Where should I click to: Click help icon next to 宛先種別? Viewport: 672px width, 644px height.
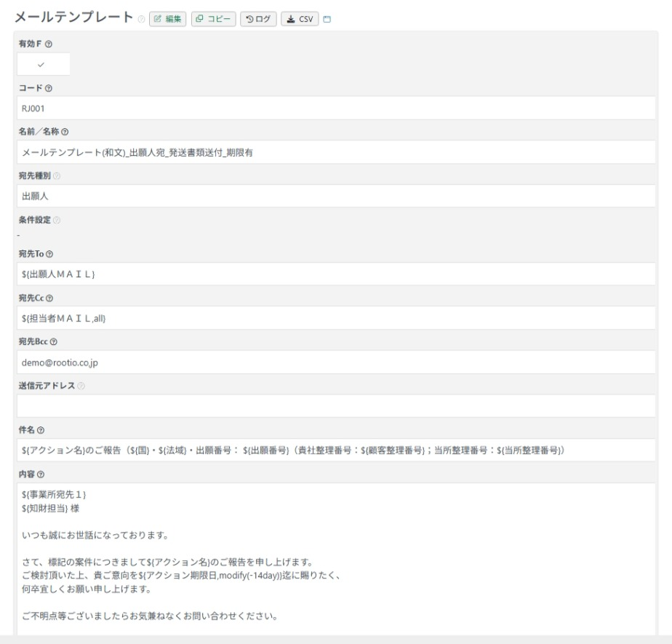[x=57, y=175]
